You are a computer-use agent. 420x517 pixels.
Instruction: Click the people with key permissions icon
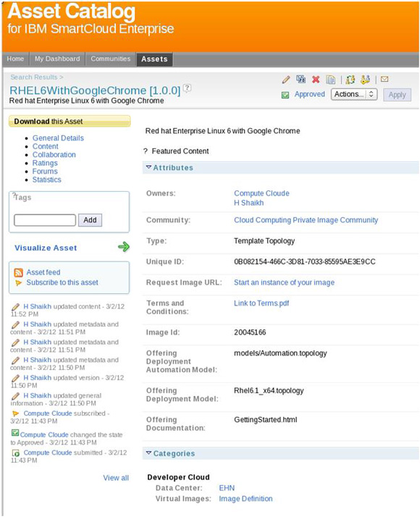click(365, 80)
